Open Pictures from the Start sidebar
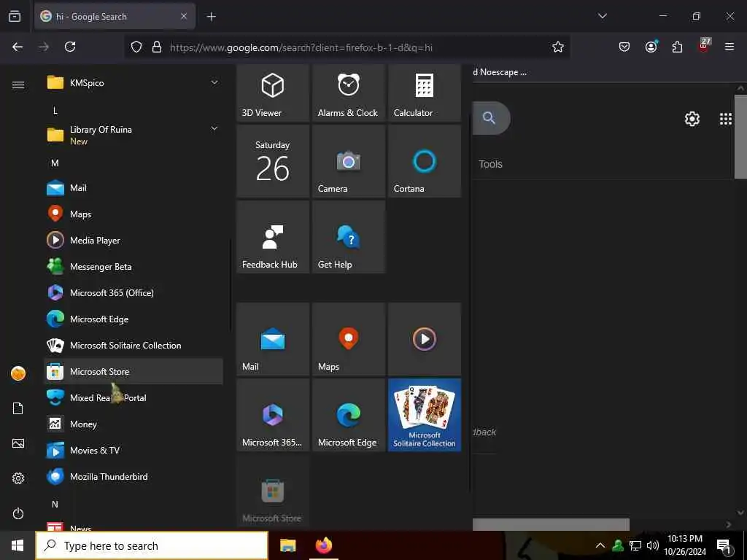747x560 pixels. click(x=18, y=443)
